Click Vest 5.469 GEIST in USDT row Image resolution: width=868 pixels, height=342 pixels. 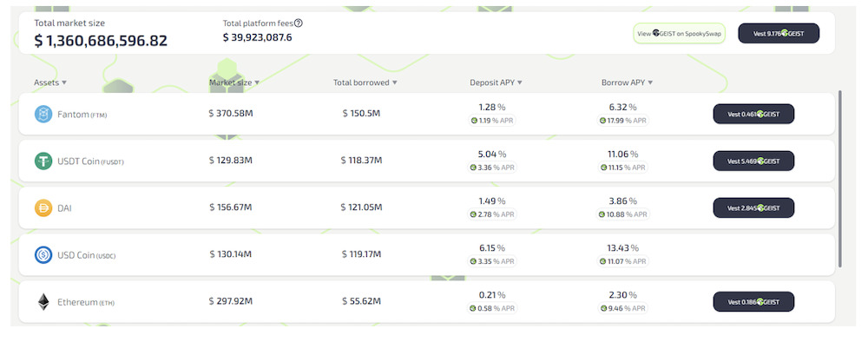point(753,161)
